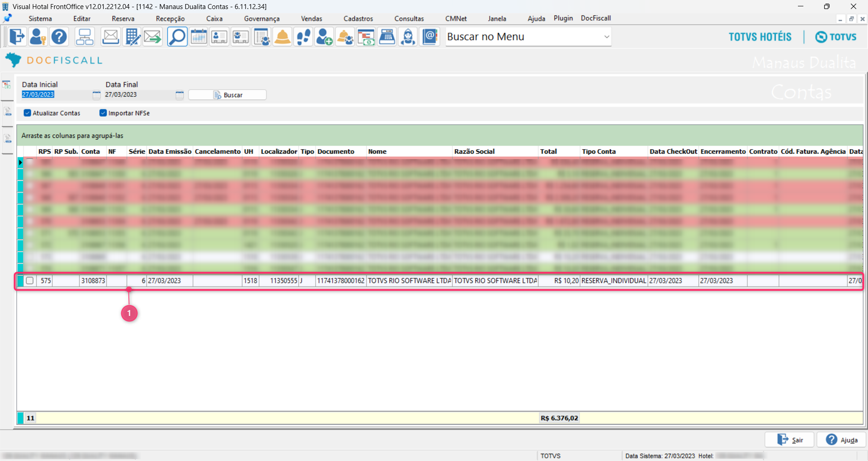
Task: Sort by the Razão Social column header
Action: point(495,151)
